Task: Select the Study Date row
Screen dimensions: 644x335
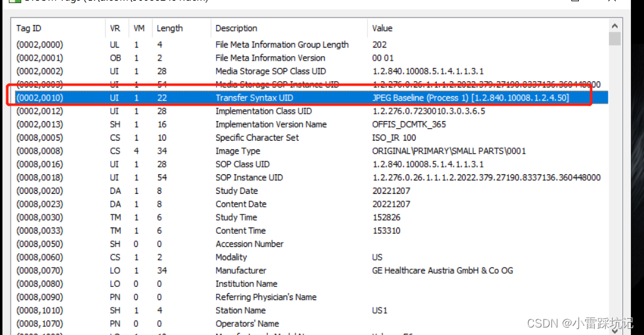Action: click(x=311, y=191)
